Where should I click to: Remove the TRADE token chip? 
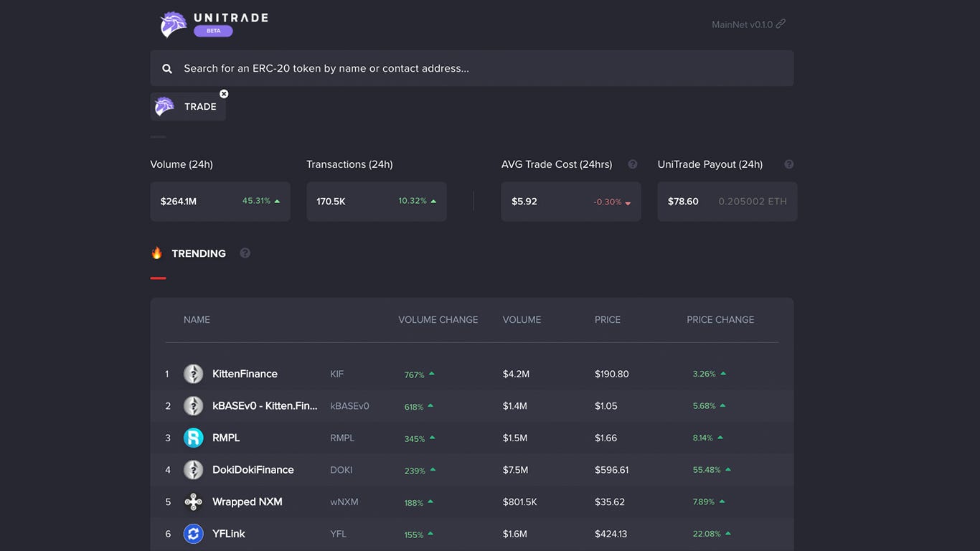coord(224,94)
